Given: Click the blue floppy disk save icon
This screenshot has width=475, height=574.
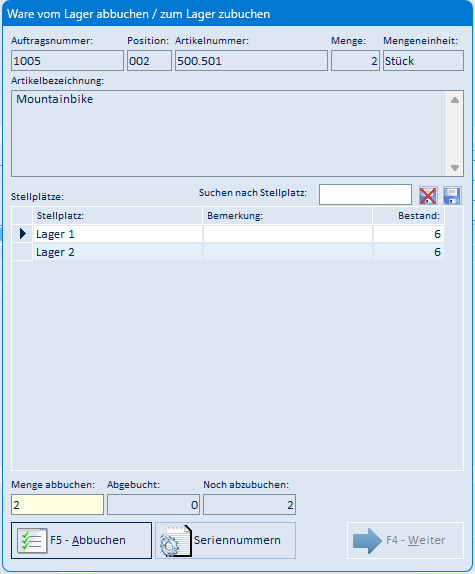Looking at the screenshot, I should click(x=452, y=196).
